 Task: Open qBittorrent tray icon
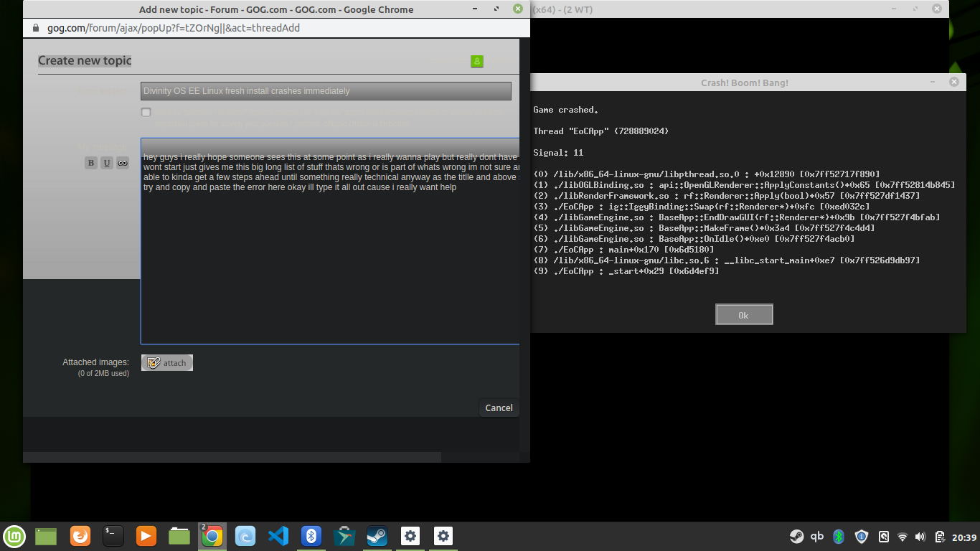click(817, 536)
